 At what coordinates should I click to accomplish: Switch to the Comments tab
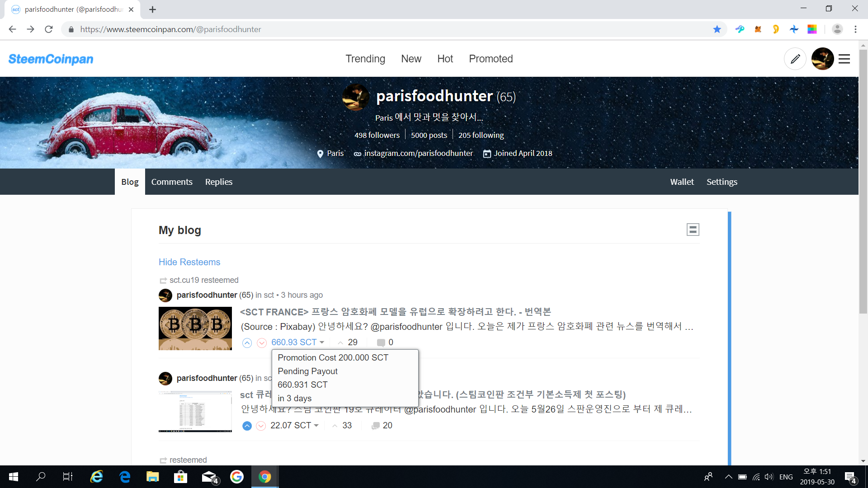tap(172, 182)
